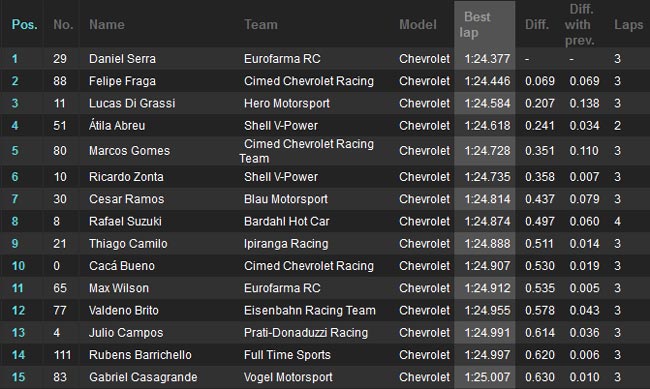Click the No. column header
This screenshot has width=650, height=389.
[x=63, y=24]
